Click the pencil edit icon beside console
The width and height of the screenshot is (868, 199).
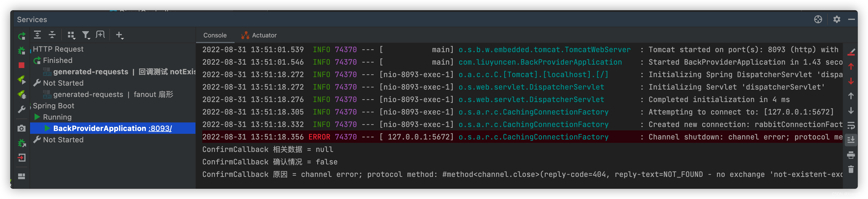click(851, 52)
